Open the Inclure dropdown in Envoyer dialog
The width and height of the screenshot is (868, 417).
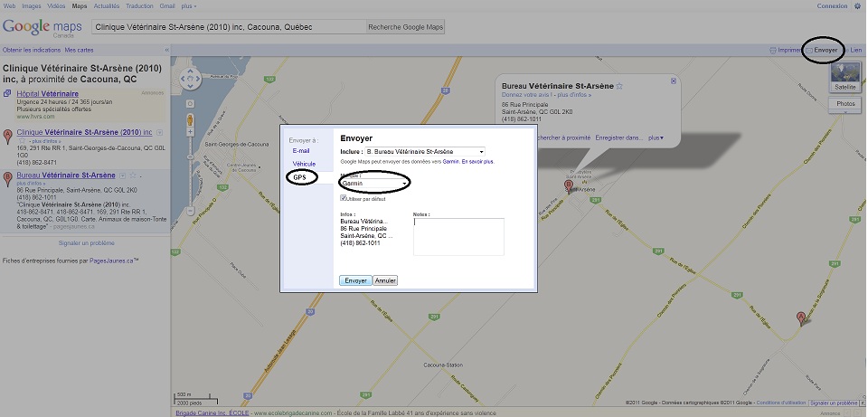tap(425, 152)
